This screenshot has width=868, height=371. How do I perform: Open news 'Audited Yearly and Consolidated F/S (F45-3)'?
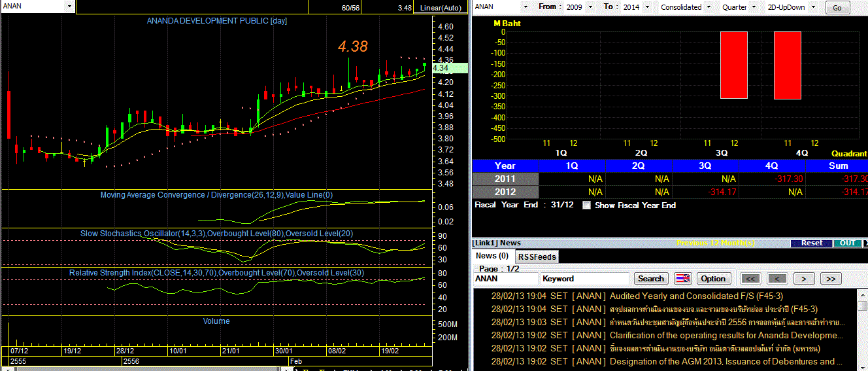point(696,296)
